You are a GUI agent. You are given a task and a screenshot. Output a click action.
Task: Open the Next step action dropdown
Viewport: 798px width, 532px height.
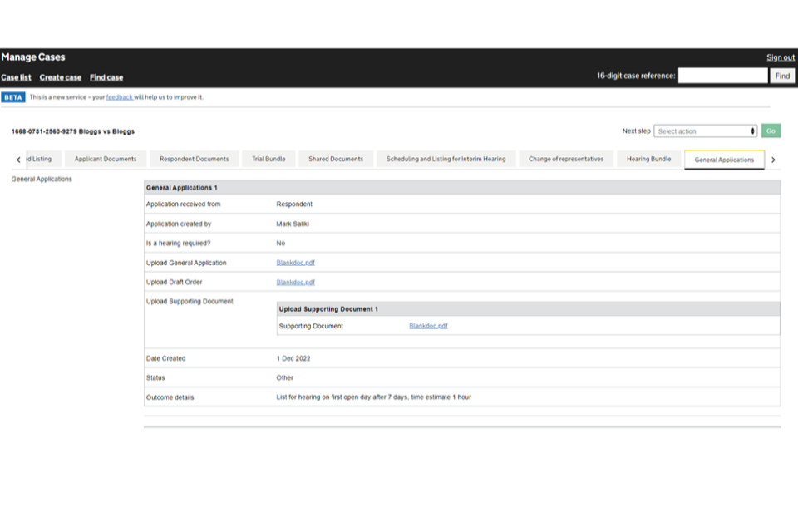point(705,131)
